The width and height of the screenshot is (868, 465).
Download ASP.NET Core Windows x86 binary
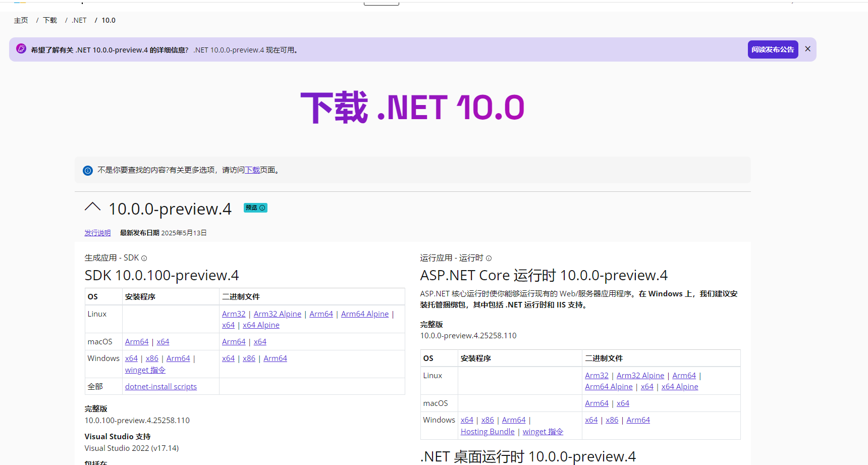(x=612, y=420)
